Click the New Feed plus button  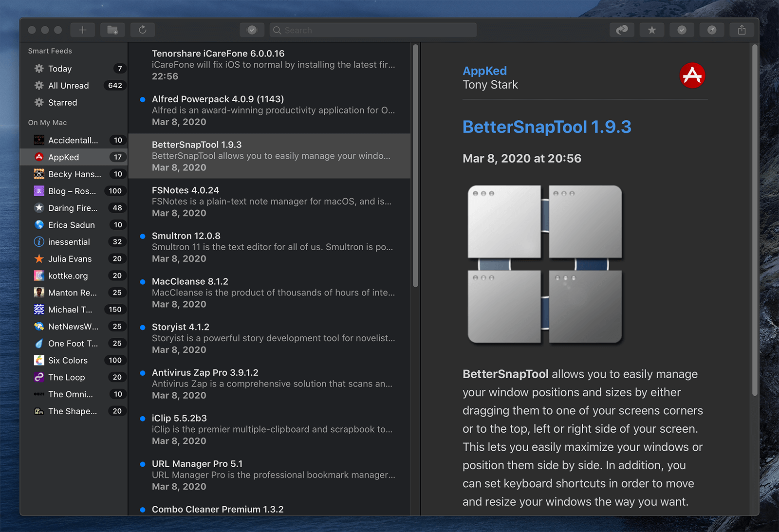[x=83, y=30]
